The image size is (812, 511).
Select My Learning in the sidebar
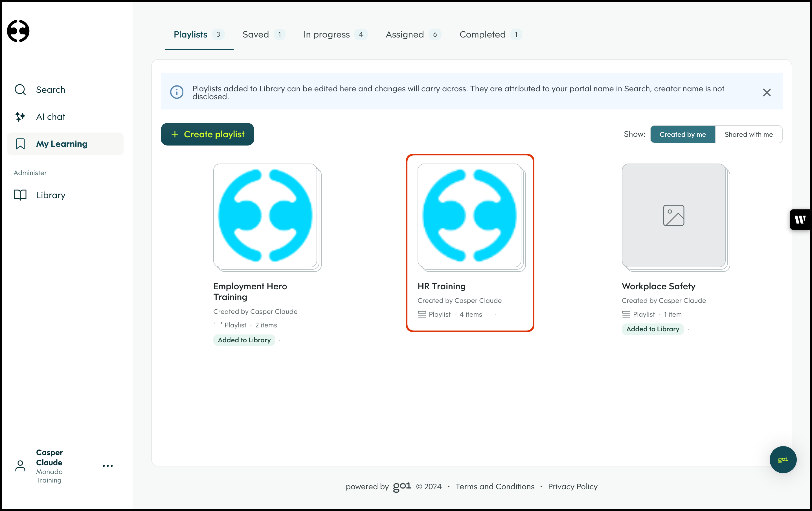click(65, 144)
